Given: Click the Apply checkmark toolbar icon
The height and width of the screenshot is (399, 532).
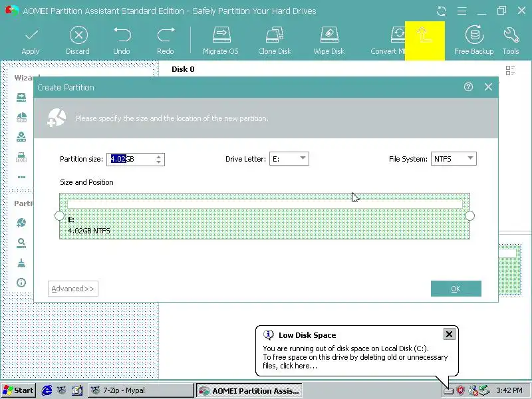Looking at the screenshot, I should point(31,35).
